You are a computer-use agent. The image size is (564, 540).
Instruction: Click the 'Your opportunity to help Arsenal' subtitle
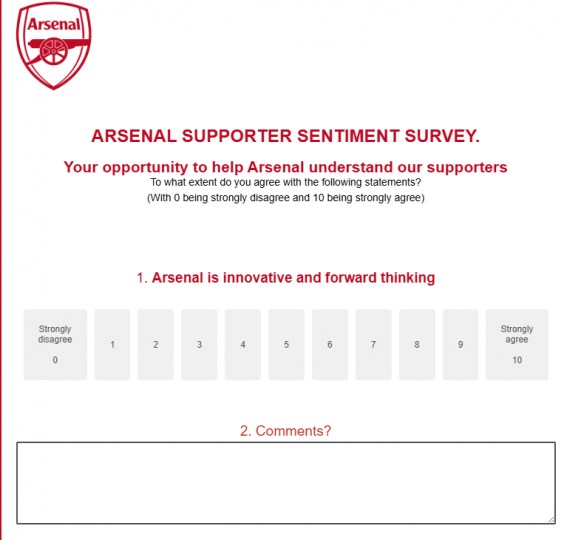286,167
